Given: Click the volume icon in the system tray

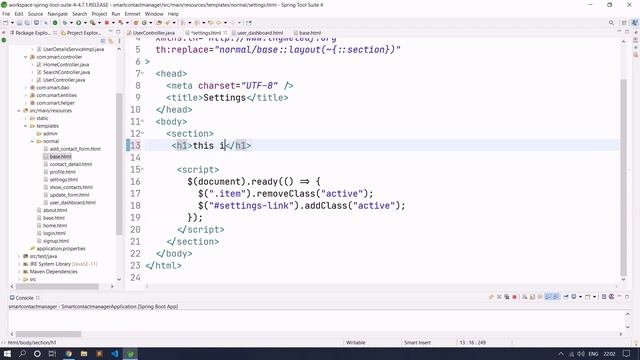Looking at the screenshot, I should [x=580, y=354].
